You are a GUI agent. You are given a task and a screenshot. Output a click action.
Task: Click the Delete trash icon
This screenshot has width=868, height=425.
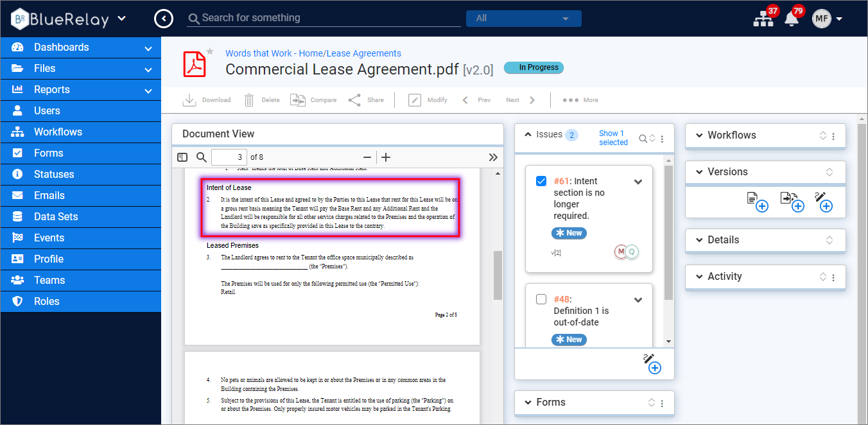pos(249,100)
